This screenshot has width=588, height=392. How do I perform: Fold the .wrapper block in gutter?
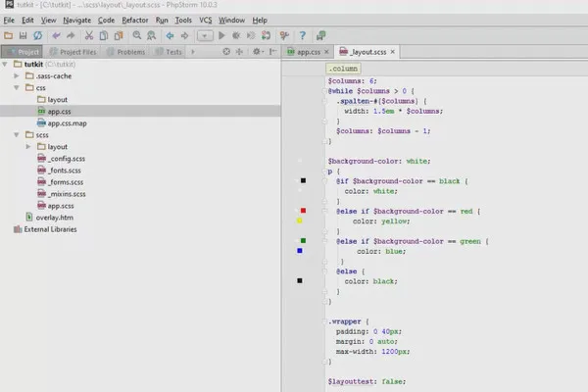tap(325, 321)
